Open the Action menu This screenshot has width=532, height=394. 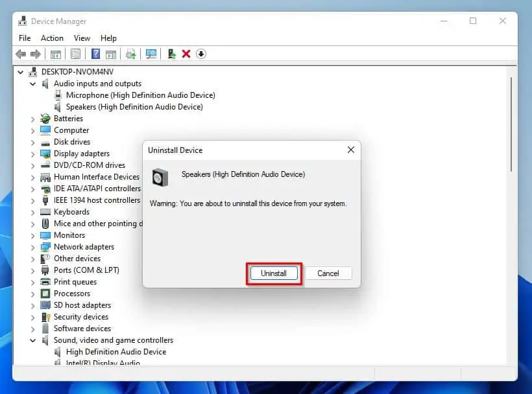tap(52, 38)
